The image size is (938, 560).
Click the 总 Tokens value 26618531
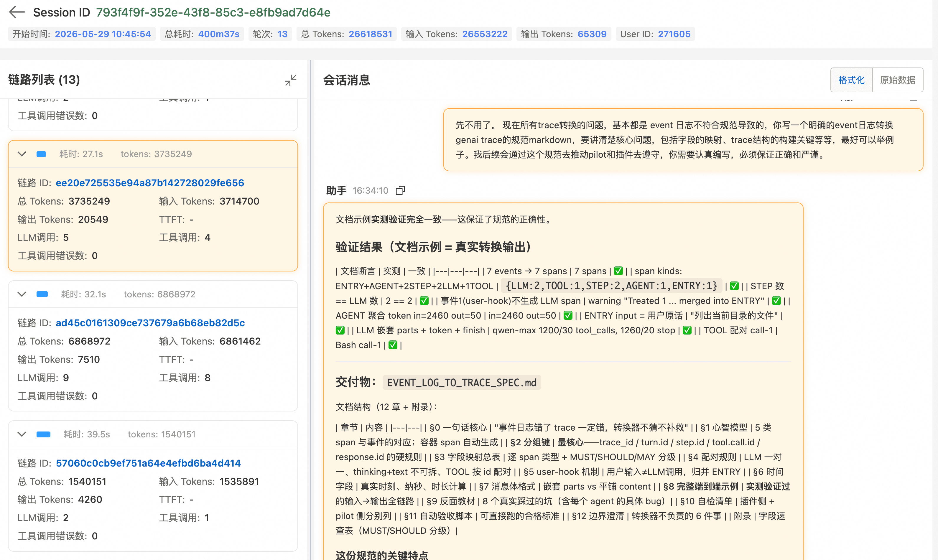(371, 34)
